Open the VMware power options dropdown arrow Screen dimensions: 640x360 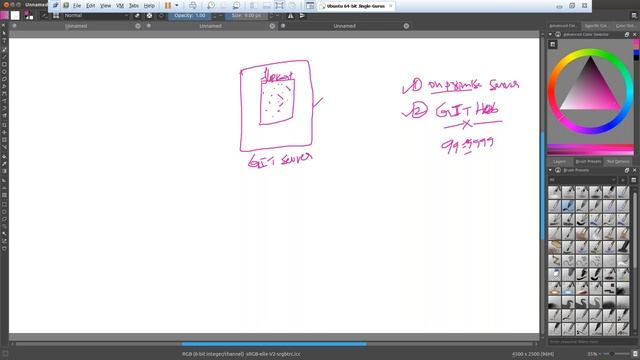(177, 6)
